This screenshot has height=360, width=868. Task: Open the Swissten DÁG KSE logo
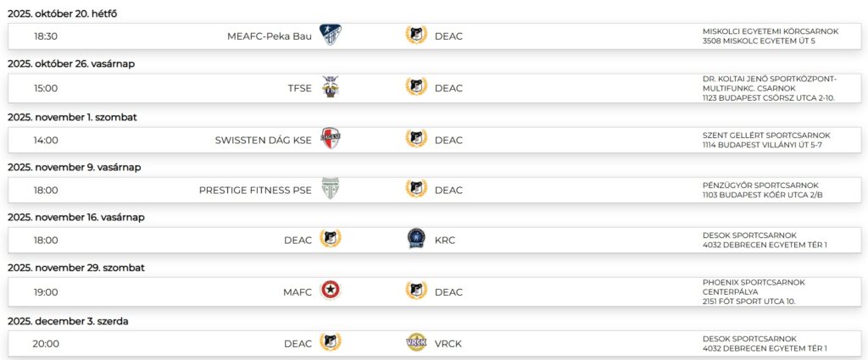[x=331, y=140]
